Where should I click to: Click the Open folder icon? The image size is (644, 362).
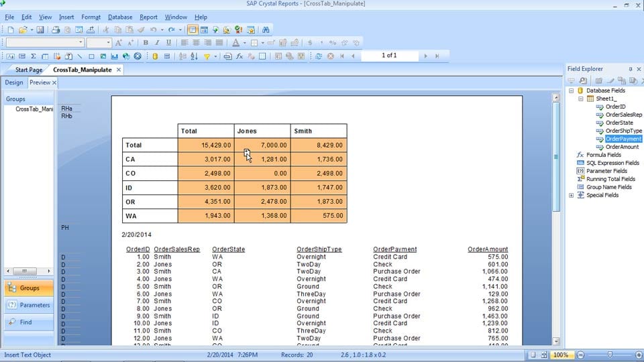23,29
